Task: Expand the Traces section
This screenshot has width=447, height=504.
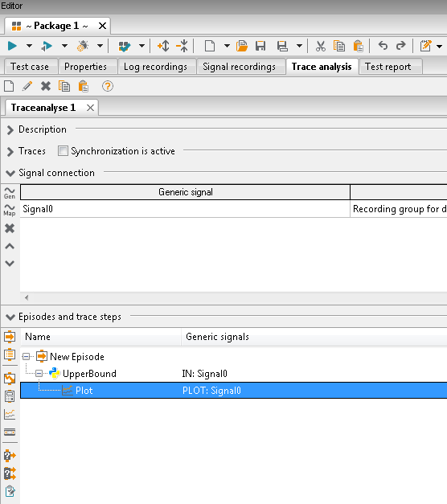Action: tap(10, 151)
